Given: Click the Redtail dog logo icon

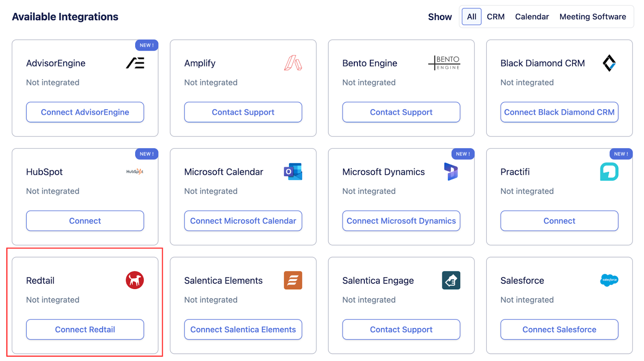Looking at the screenshot, I should [x=135, y=280].
